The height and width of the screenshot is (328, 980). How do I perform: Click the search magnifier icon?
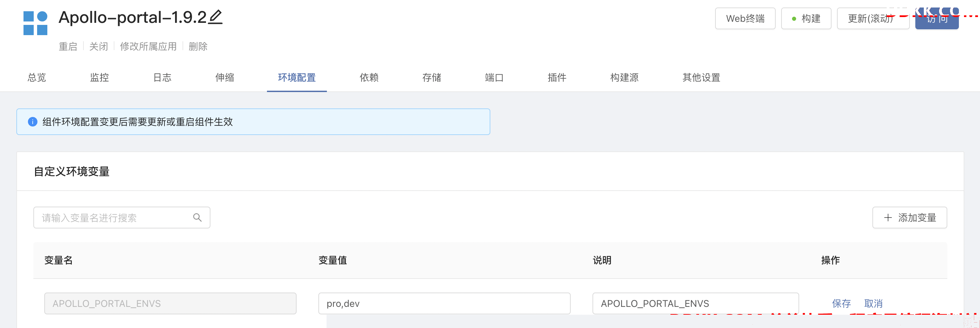click(x=197, y=218)
